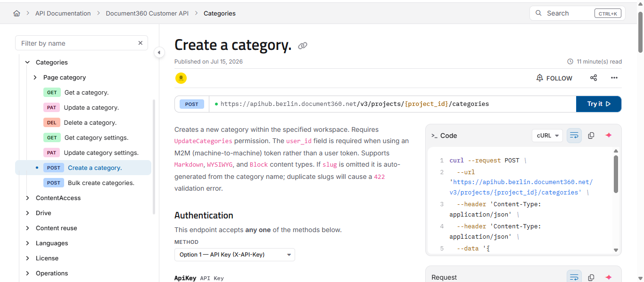Click the clock read-time icon
The image size is (644, 282).
(570, 62)
